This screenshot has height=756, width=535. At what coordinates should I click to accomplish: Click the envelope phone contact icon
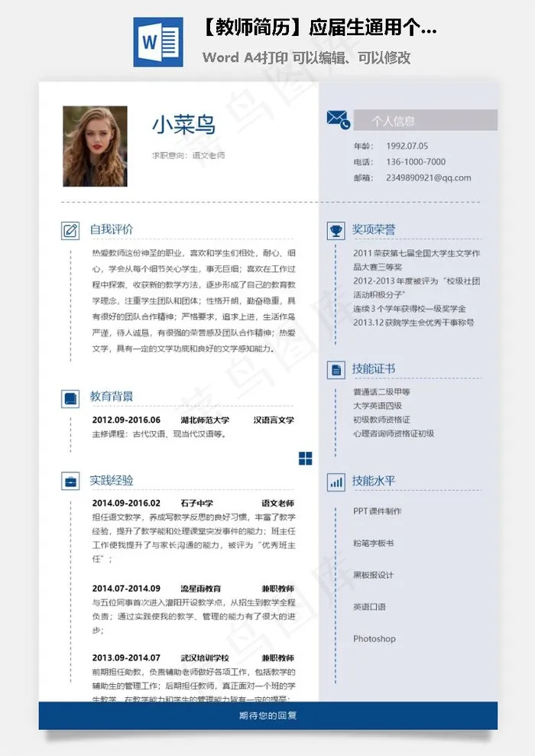[338, 119]
